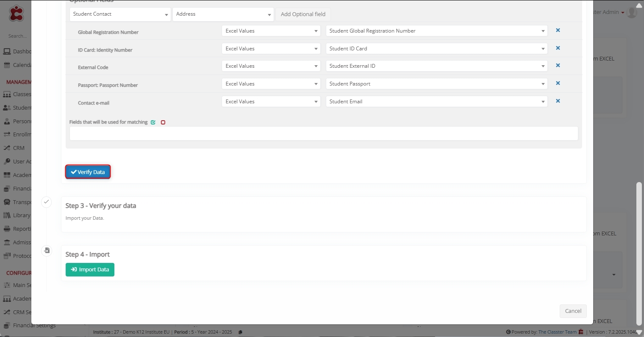Image resolution: width=644 pixels, height=337 pixels.
Task: Delete the External Code mapping row
Action: [x=558, y=66]
